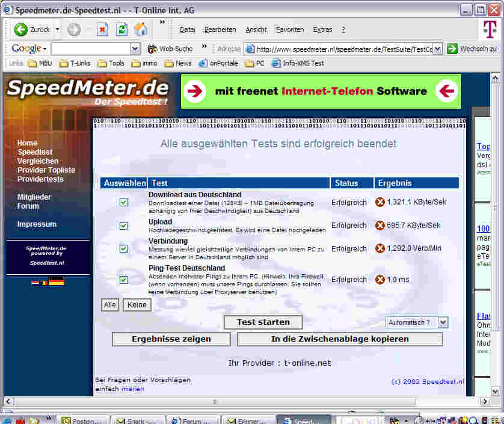The image size is (504, 424).
Task: Open Speedtest in the sidebar
Action: [x=35, y=152]
